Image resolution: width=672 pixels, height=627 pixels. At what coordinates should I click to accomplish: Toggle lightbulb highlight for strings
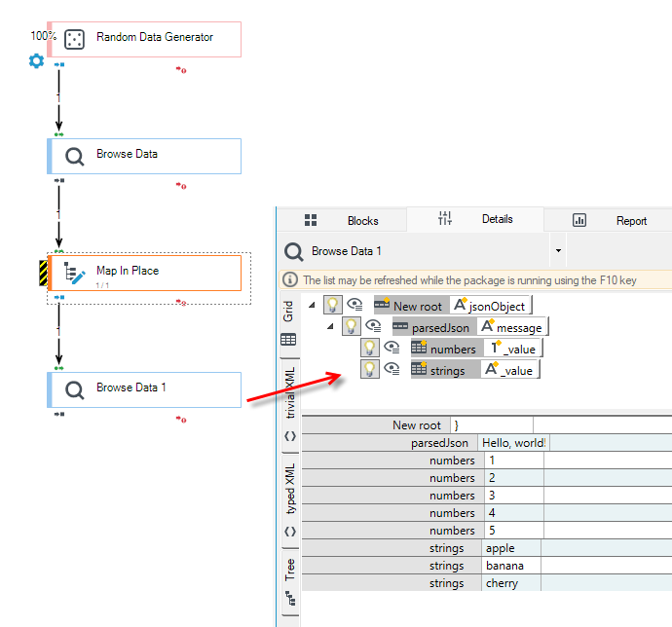(369, 369)
